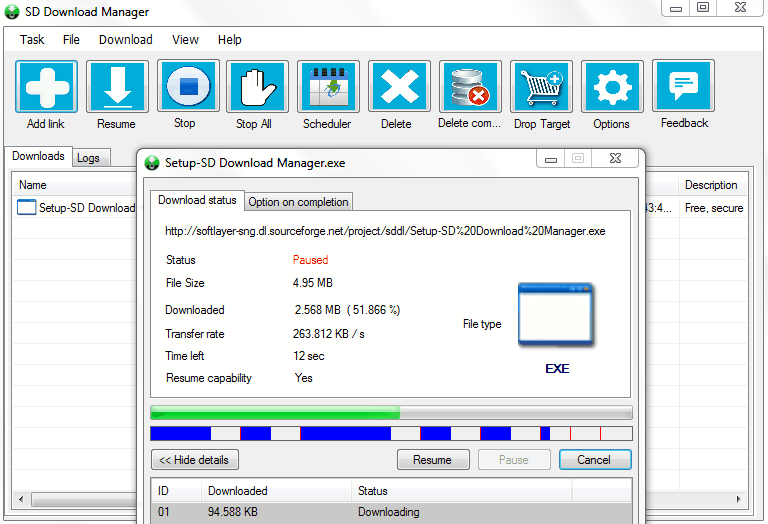Click the blue segmented connections bar
The image size is (768, 524).
pyautogui.click(x=391, y=433)
